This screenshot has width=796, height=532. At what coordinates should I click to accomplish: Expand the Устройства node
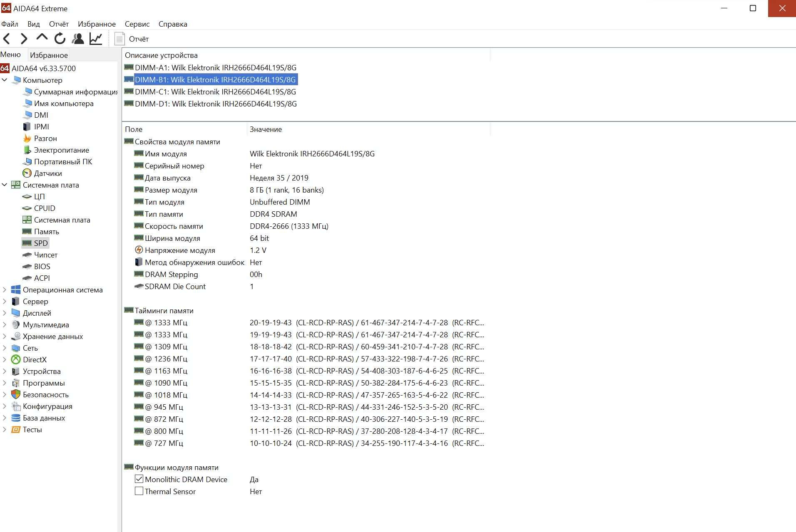pos(5,371)
